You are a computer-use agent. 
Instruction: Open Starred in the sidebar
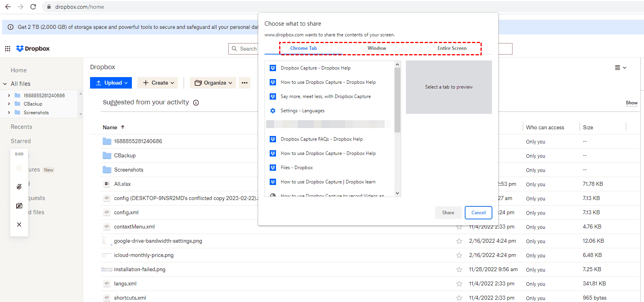21,141
